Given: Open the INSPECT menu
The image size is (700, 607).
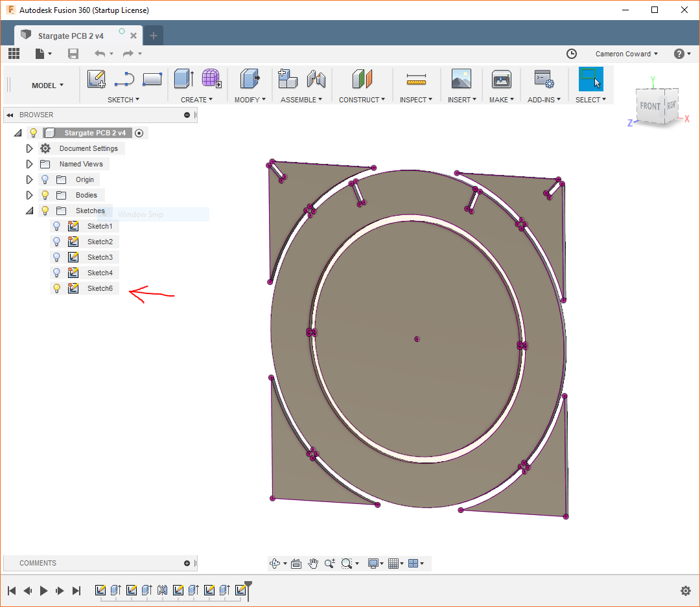Looking at the screenshot, I should point(415,100).
